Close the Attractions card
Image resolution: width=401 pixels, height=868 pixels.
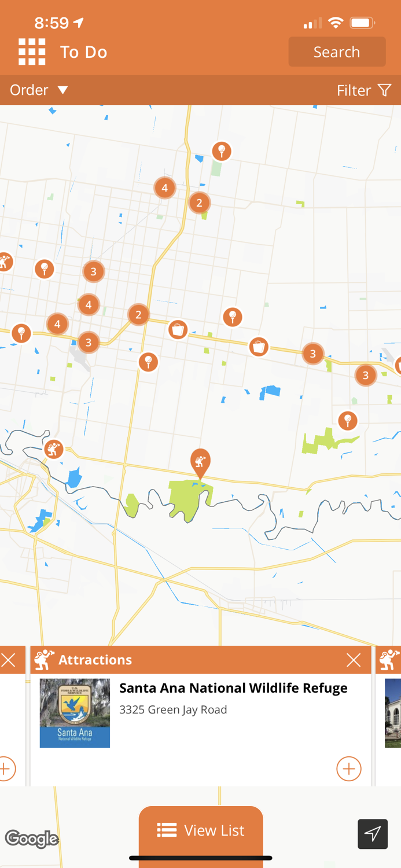354,660
